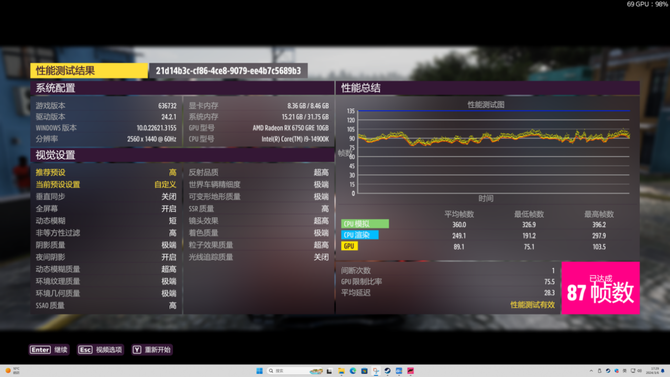Viewport: 670px width, 377px height.
Task: Click the taskbar search box
Action: (x=294, y=371)
